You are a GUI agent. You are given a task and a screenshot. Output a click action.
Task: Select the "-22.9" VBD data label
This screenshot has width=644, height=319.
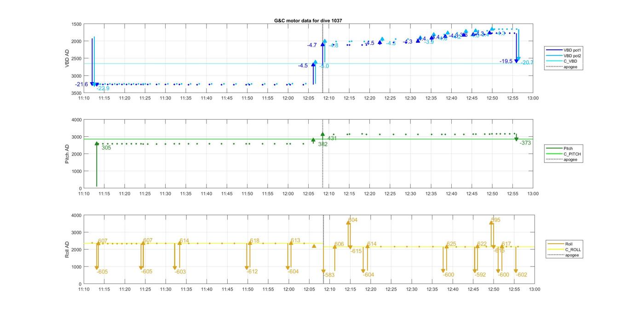(103, 88)
